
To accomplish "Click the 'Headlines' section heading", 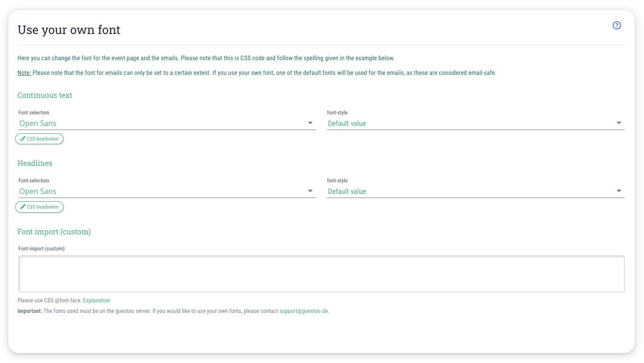I will point(35,163).
